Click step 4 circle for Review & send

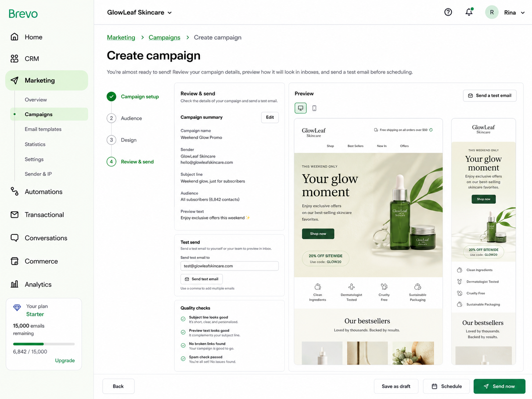[111, 162]
